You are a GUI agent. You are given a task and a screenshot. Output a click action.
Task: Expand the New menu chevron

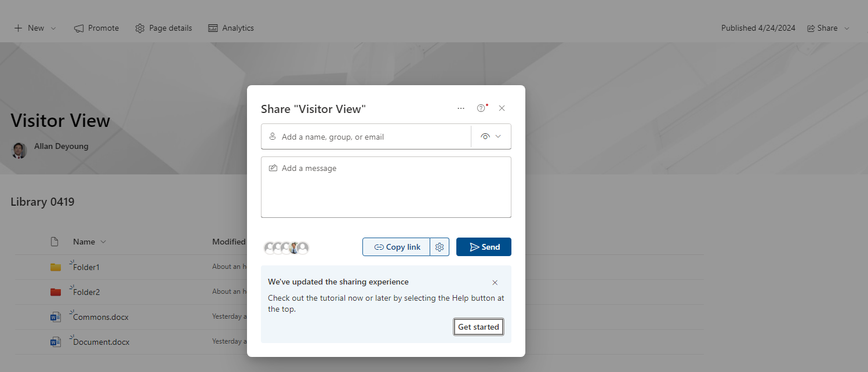[x=54, y=28]
